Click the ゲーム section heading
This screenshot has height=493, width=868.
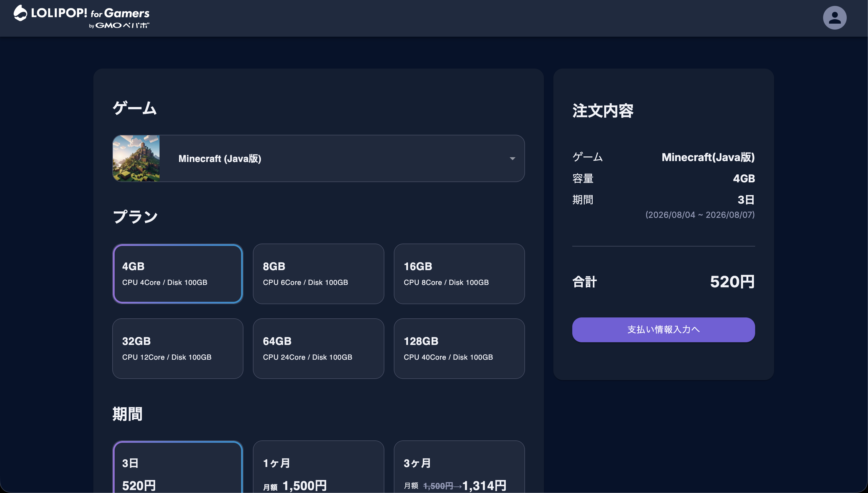coord(134,108)
